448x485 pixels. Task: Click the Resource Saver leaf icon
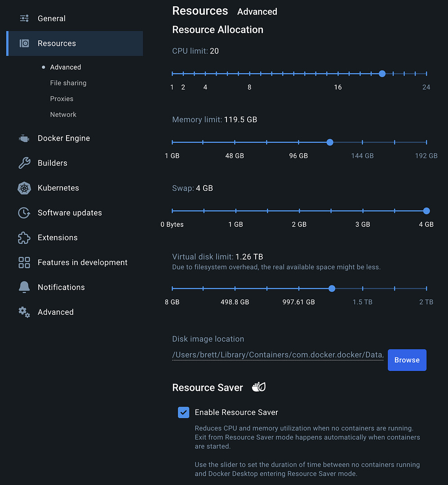tap(259, 387)
